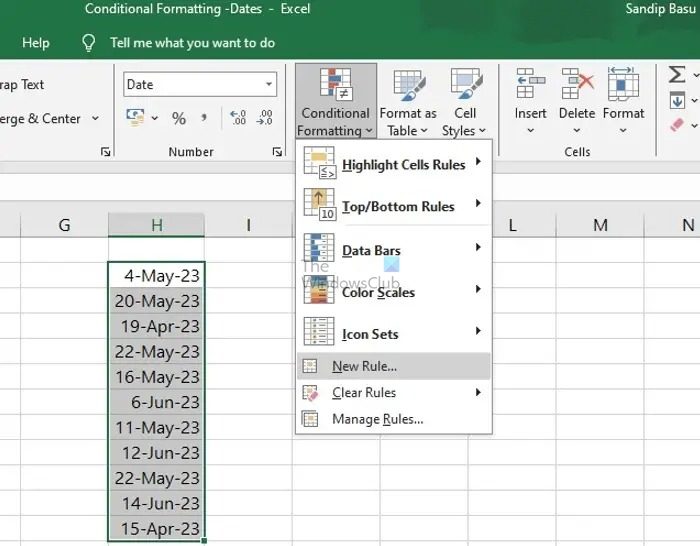Apply Comma Style
Viewport: 700px width, 546px height.
(x=204, y=118)
